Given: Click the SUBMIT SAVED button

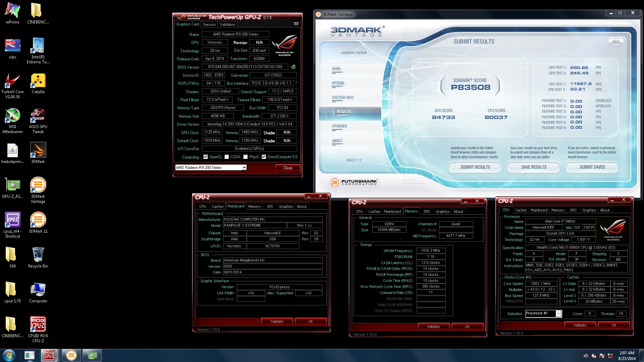Looking at the screenshot, I should click(x=592, y=167).
